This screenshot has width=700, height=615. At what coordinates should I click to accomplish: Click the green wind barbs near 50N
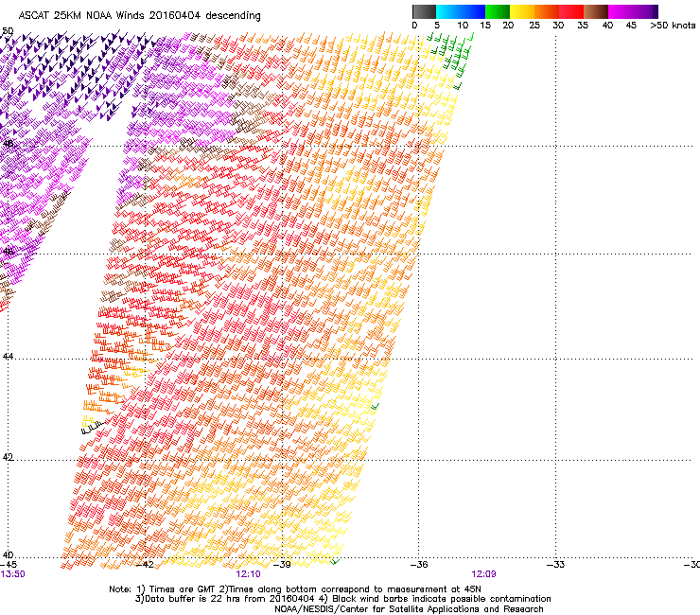[450, 56]
